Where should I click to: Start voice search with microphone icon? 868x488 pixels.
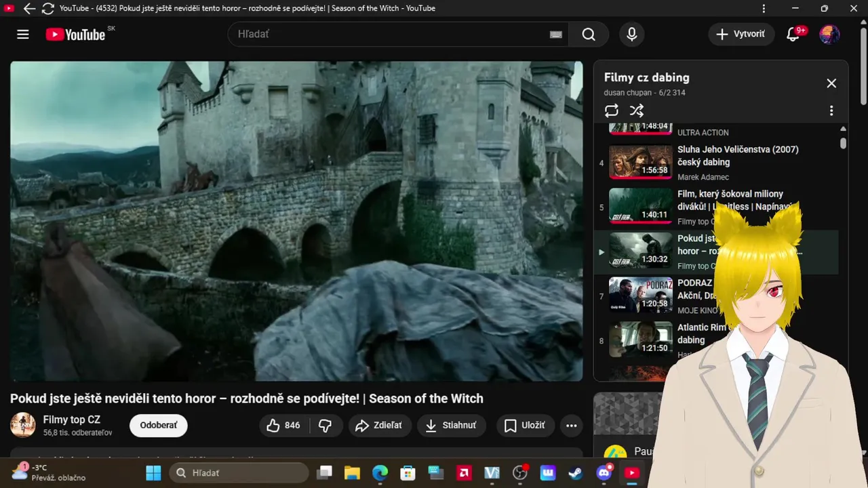point(632,35)
